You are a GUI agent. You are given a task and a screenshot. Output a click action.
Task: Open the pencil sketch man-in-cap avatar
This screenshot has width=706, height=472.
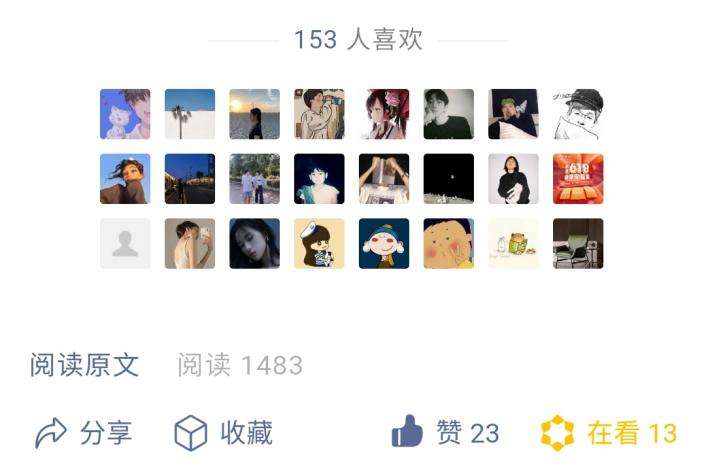pos(578,114)
